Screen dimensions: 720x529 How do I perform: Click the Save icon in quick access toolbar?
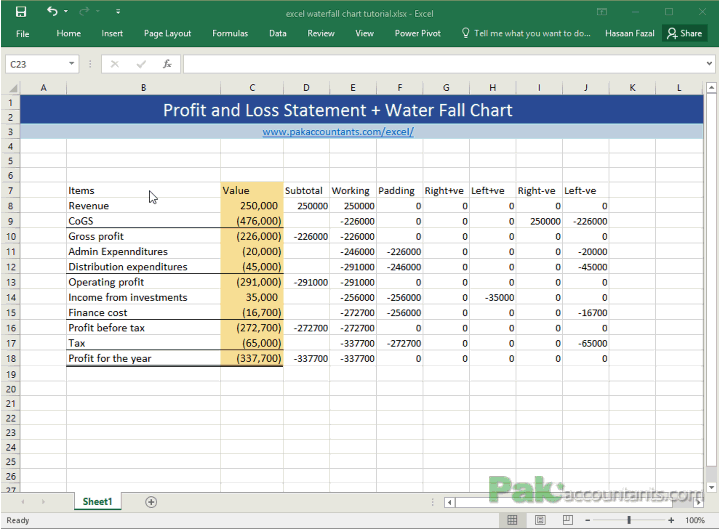click(x=21, y=12)
